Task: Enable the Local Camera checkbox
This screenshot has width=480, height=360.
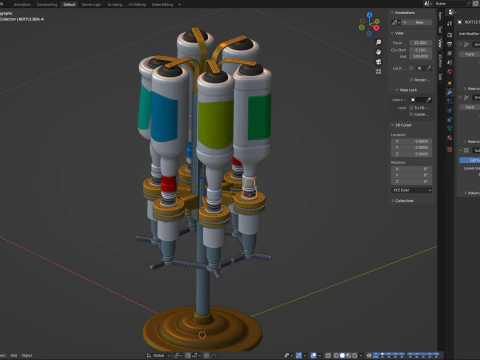Action: (411, 68)
